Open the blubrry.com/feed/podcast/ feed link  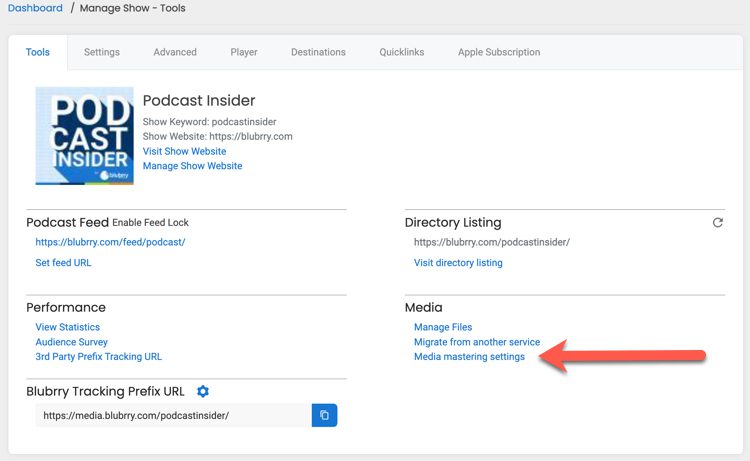coord(110,242)
